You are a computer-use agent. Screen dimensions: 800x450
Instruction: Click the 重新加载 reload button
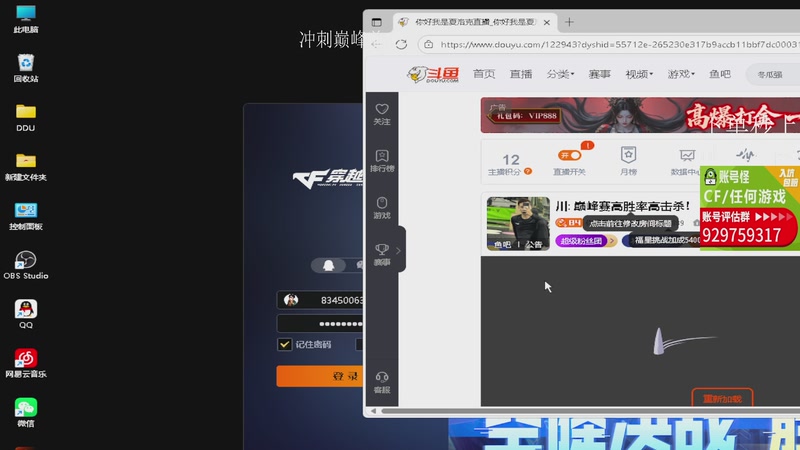(722, 398)
